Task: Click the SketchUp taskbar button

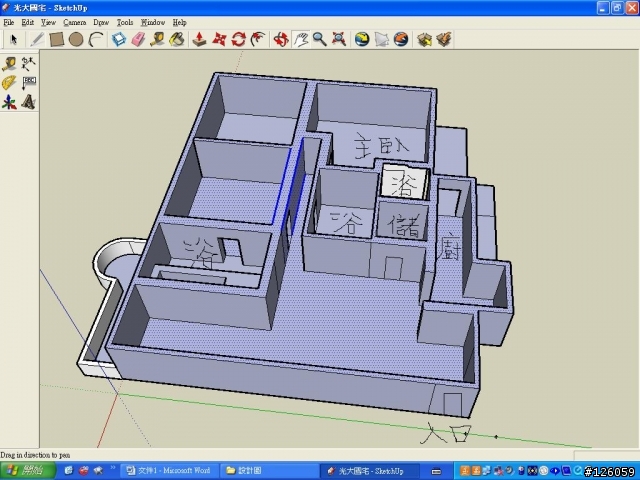Action: (369, 471)
